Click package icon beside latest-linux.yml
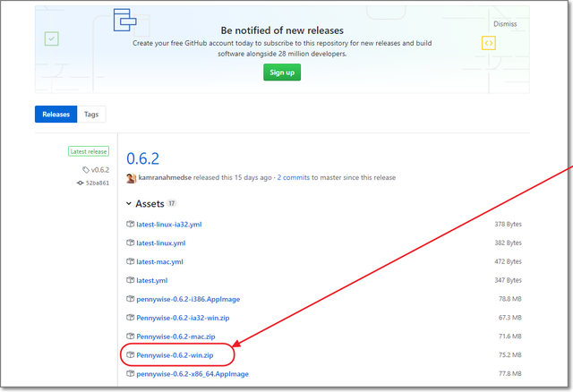Screen dimensions: 573x392 click(x=130, y=243)
